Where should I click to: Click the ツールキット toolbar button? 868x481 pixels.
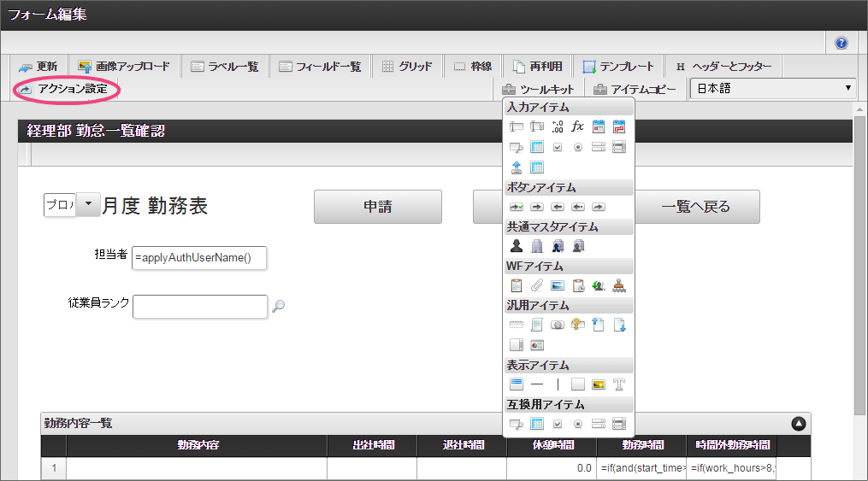pyautogui.click(x=538, y=89)
